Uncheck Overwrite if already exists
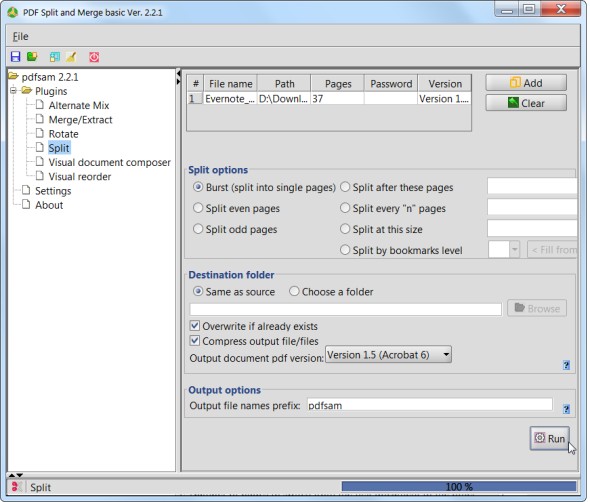The width and height of the screenshot is (590, 502). [195, 326]
